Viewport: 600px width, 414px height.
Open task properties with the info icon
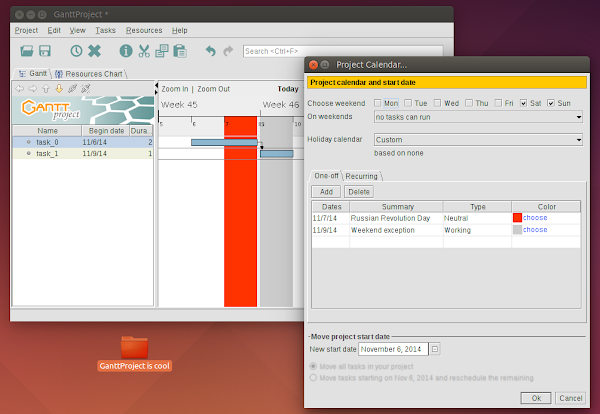(x=126, y=51)
